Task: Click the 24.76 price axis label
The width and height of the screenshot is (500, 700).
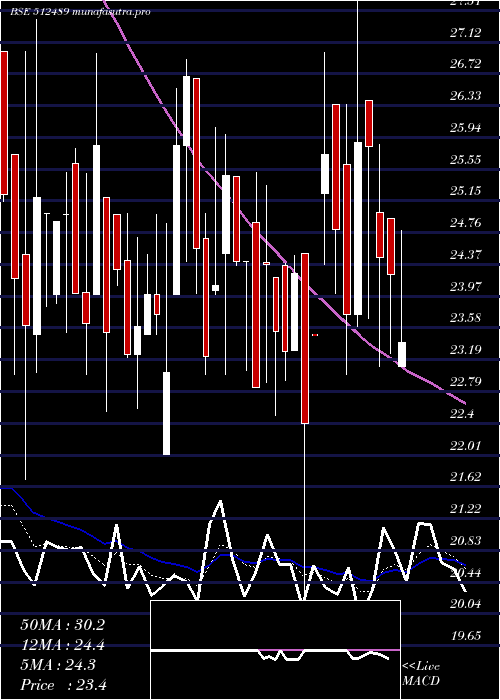Action: coord(466,223)
